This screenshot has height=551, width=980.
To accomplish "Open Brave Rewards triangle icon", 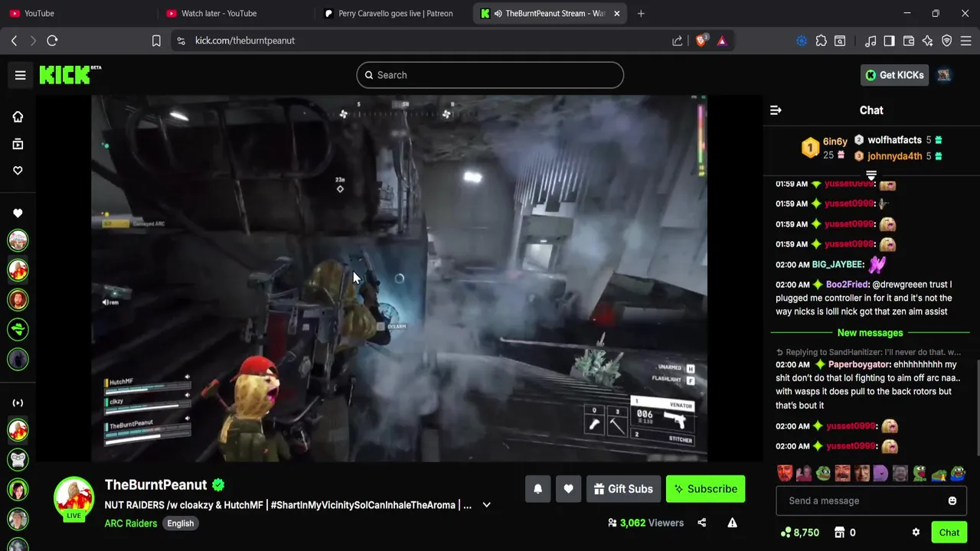I will point(722,41).
